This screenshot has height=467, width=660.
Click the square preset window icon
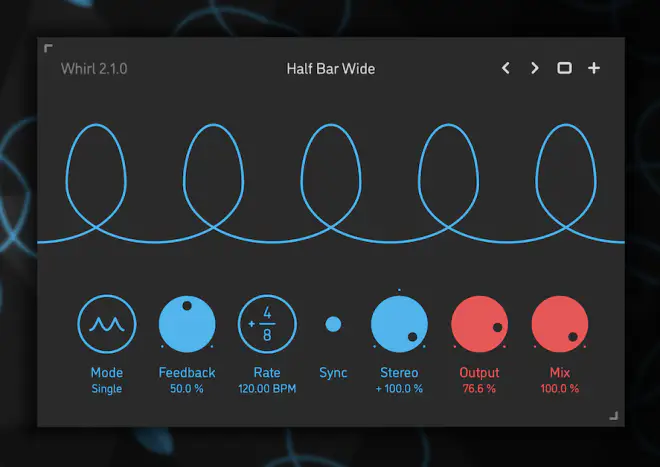564,68
